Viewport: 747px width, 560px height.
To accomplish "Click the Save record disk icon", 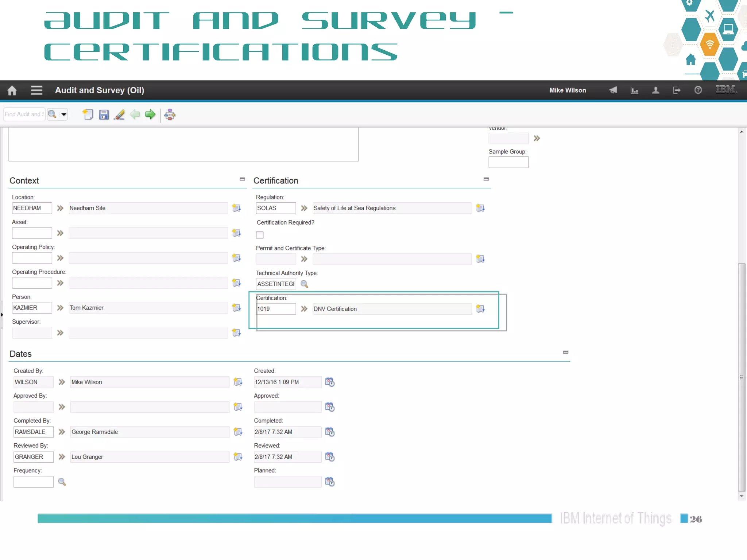I will click(104, 114).
